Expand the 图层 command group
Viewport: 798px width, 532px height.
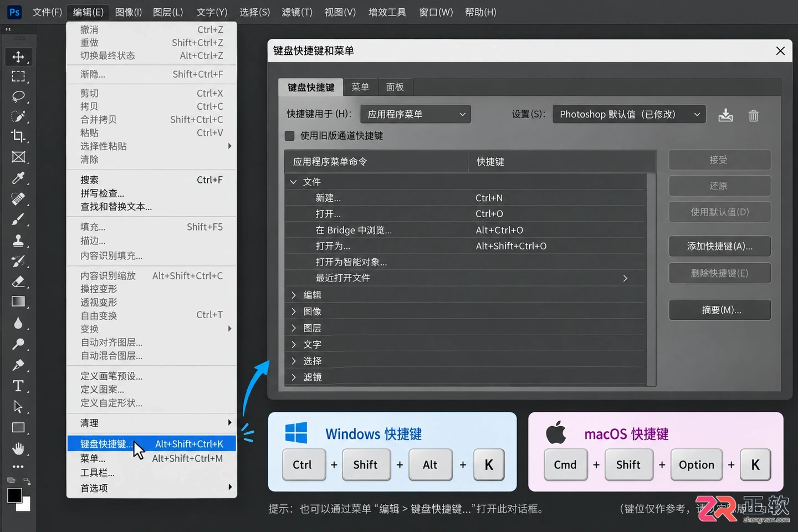click(x=294, y=328)
